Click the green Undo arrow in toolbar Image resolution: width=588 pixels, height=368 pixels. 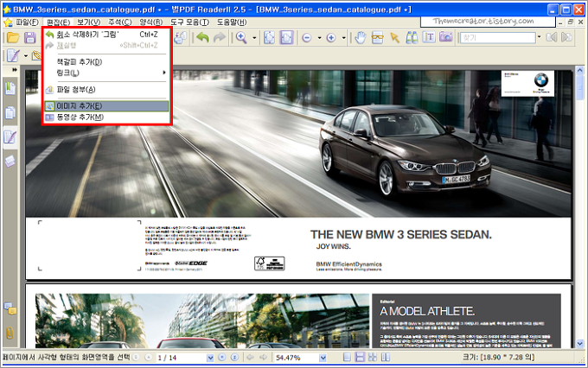point(202,37)
